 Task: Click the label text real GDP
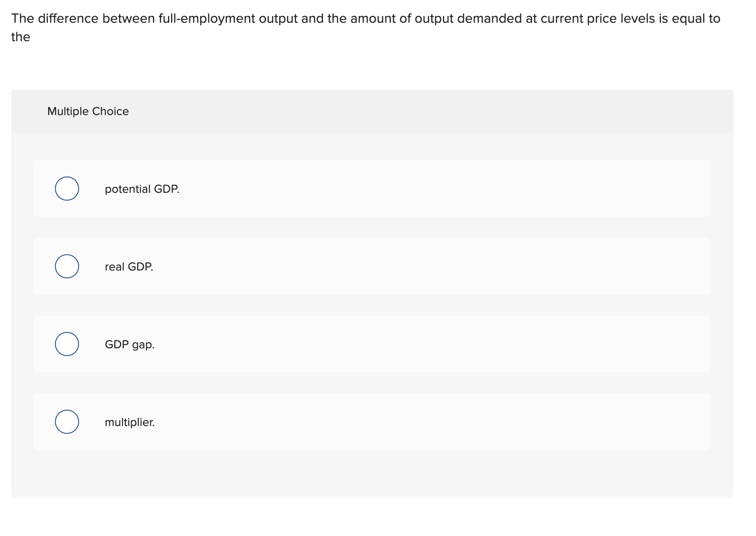(129, 266)
